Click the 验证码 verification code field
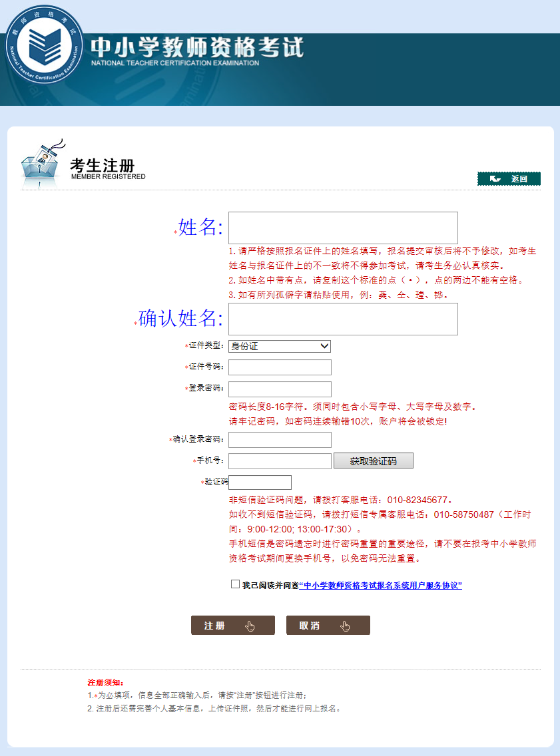This screenshot has height=756, width=560. point(260,482)
